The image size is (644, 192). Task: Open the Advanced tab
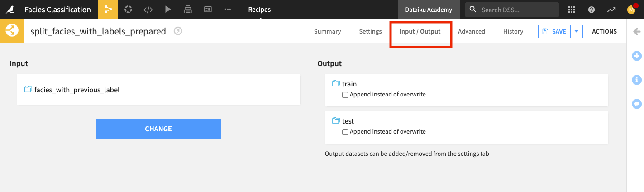tap(471, 31)
